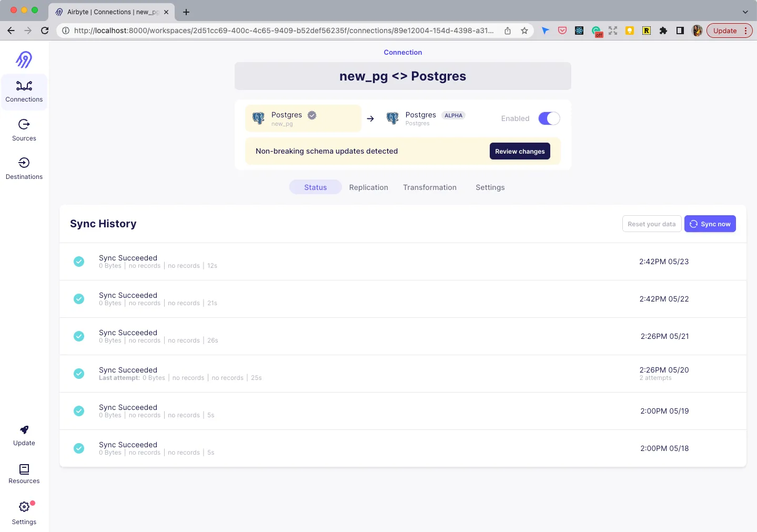
Task: Click success check icon for 05/18 sync
Action: tap(79, 448)
